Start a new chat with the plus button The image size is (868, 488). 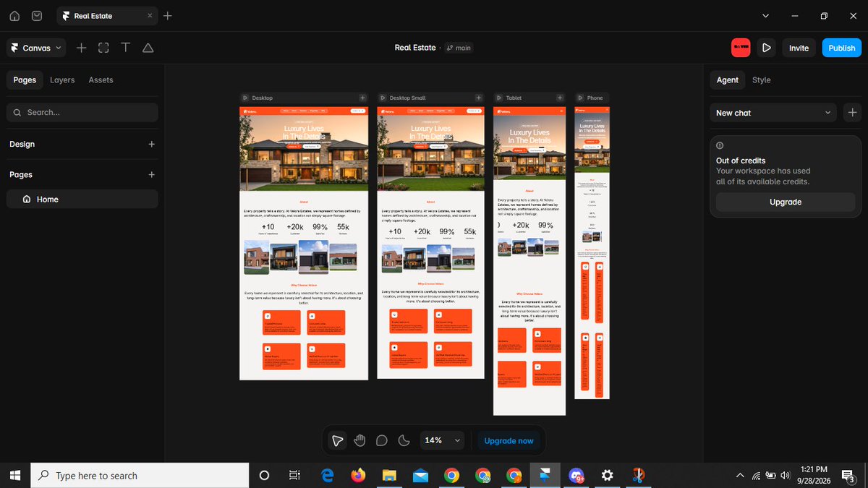pos(853,113)
